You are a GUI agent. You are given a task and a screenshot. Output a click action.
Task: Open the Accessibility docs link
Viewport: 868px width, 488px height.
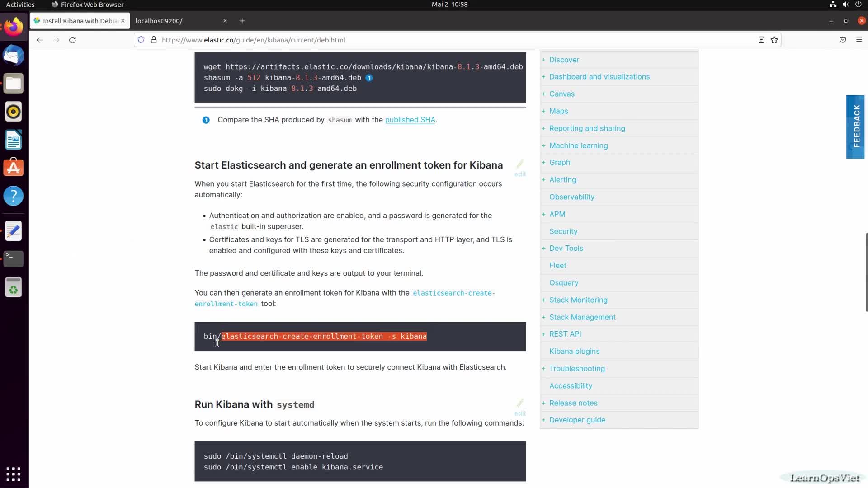click(x=571, y=386)
